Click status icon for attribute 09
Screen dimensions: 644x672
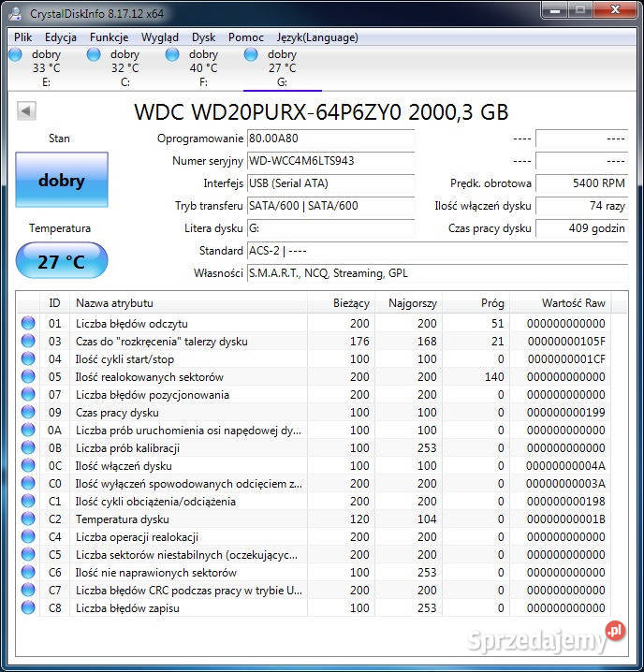pos(28,412)
